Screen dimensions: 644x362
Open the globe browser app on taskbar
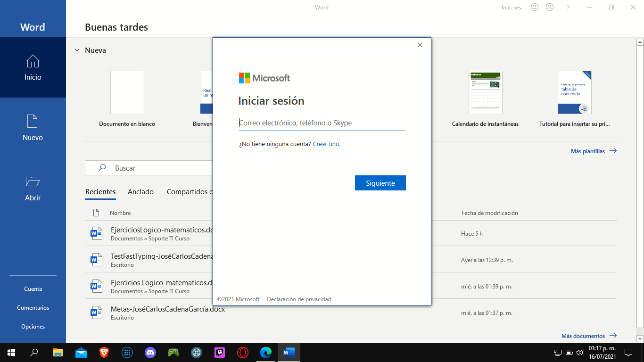[x=197, y=353]
